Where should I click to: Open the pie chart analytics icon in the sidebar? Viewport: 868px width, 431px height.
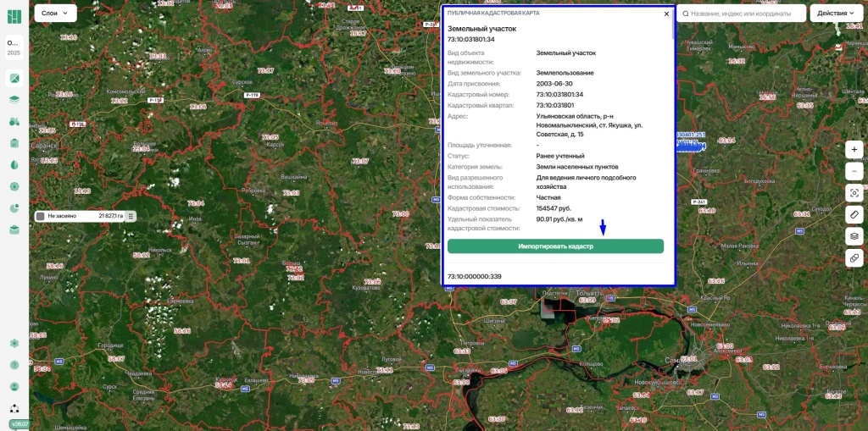click(14, 208)
